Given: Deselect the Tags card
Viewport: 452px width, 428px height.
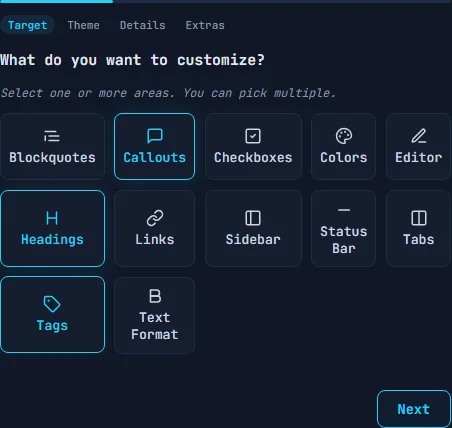Looking at the screenshot, I should [x=53, y=314].
